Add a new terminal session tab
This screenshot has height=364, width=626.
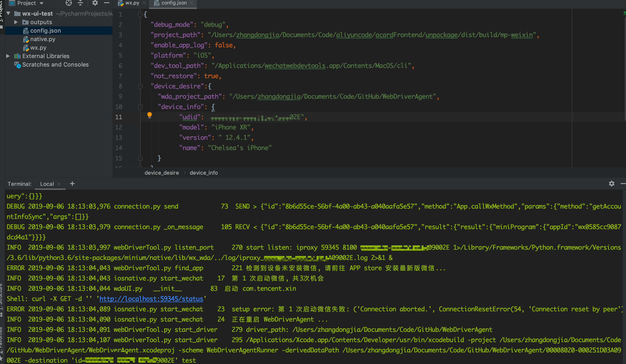click(72, 184)
